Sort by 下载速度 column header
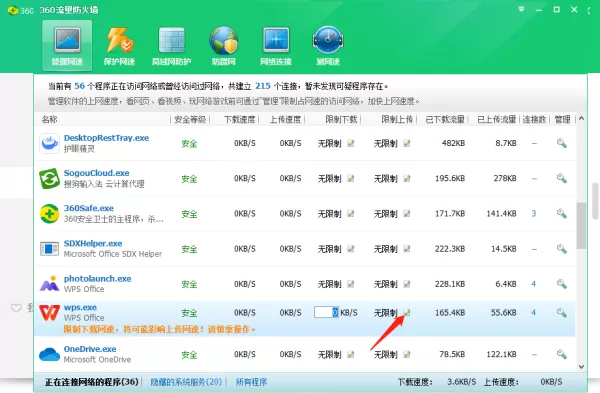The height and width of the screenshot is (393, 600). [240, 119]
